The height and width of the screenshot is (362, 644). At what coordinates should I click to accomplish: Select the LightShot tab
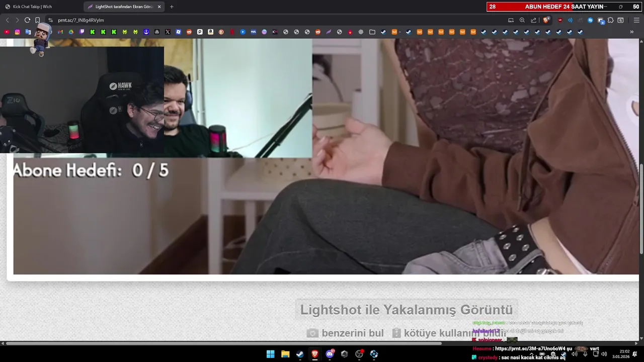coord(123,7)
